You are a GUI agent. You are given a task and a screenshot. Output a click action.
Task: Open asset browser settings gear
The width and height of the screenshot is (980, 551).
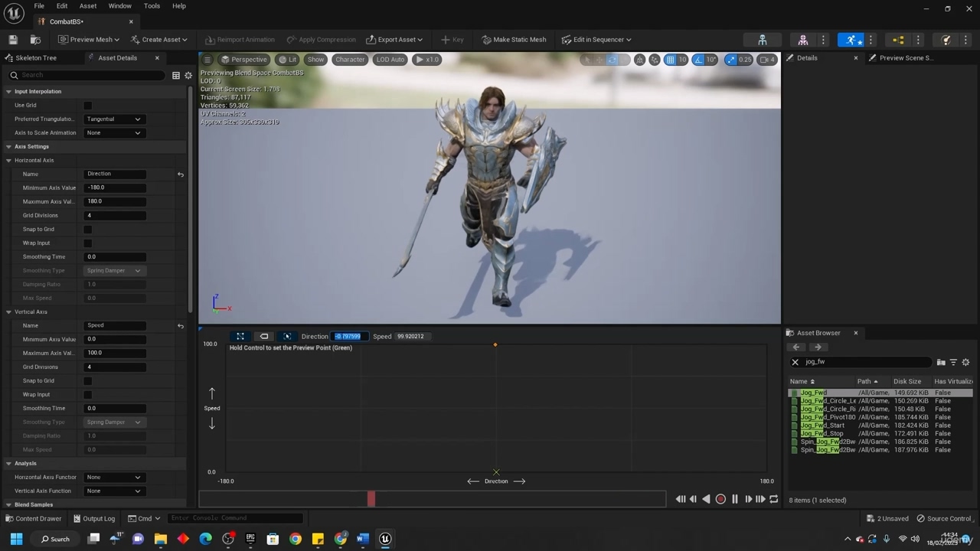965,362
